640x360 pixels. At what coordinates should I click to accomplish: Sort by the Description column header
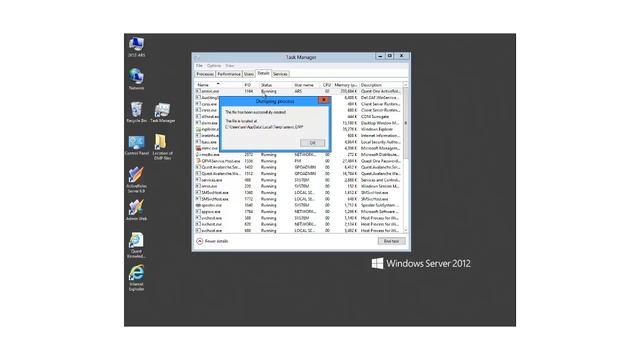(381, 85)
